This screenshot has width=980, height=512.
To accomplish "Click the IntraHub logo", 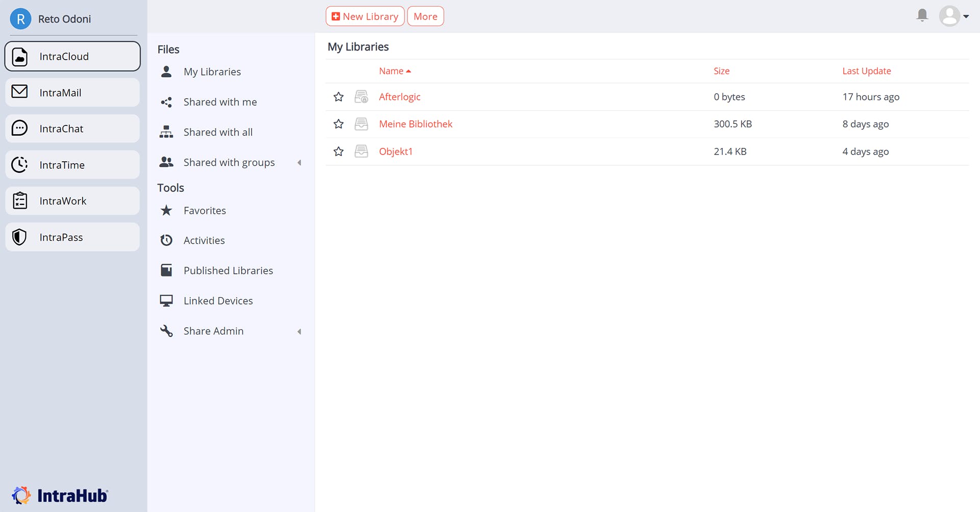I will 60,495.
